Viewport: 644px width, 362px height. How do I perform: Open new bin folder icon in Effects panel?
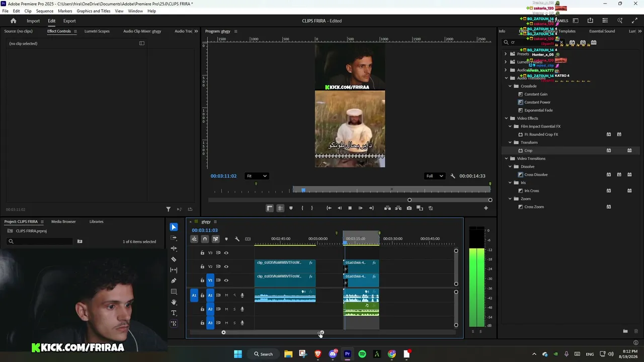tap(625, 331)
